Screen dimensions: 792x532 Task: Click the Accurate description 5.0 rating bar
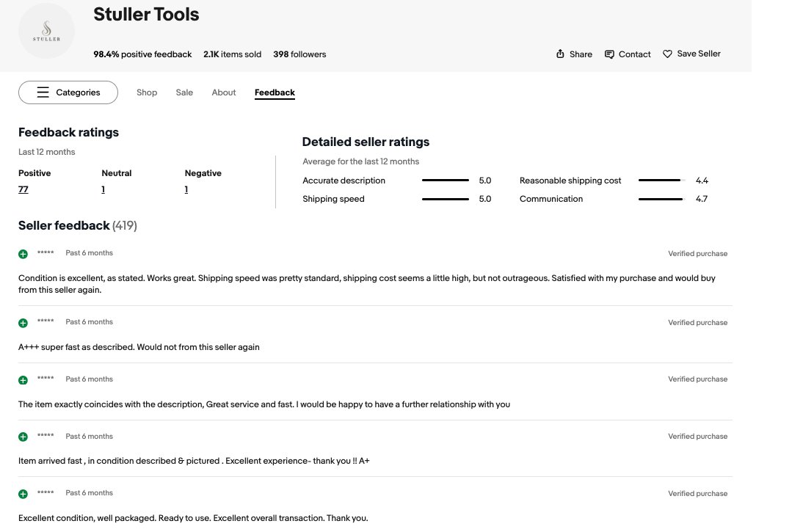coord(445,180)
